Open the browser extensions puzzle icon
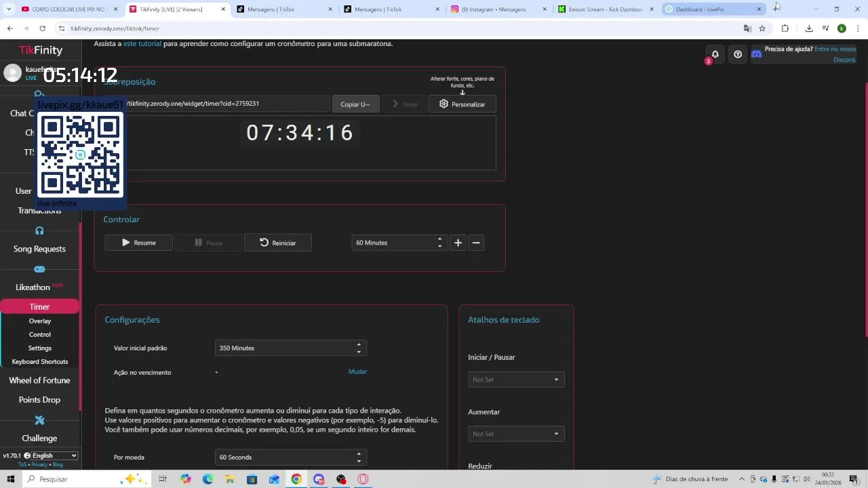The image size is (868, 488). (x=785, y=28)
